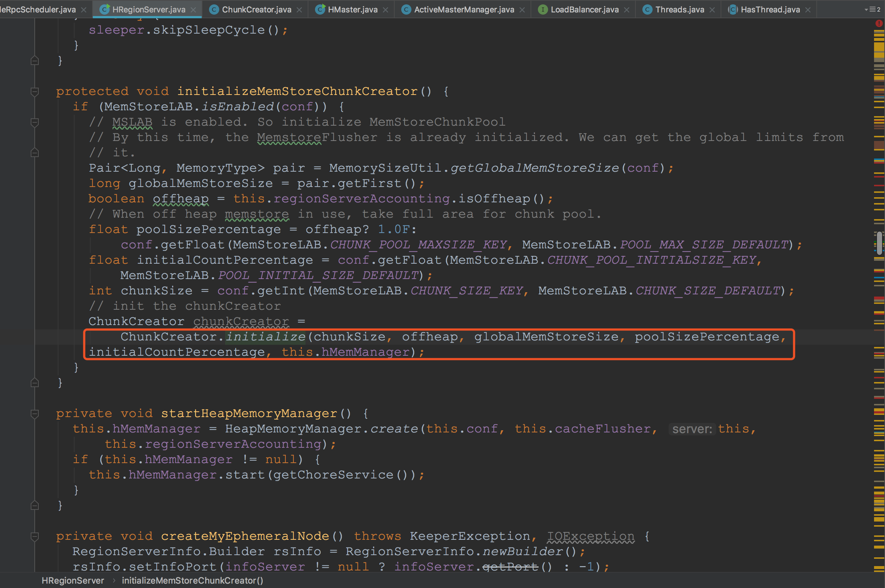Close the HMaster.java editor tab

(385, 10)
